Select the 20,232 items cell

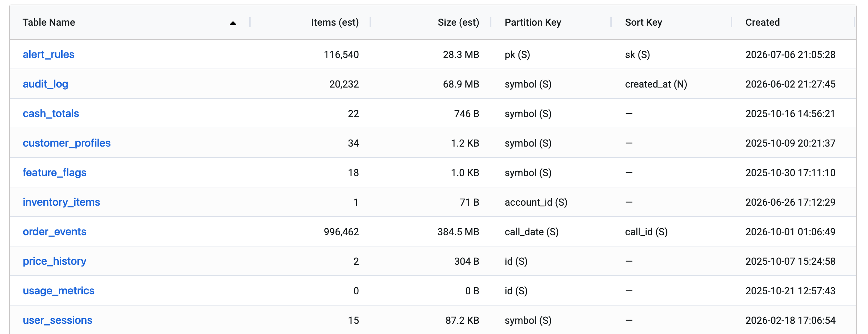click(x=344, y=84)
